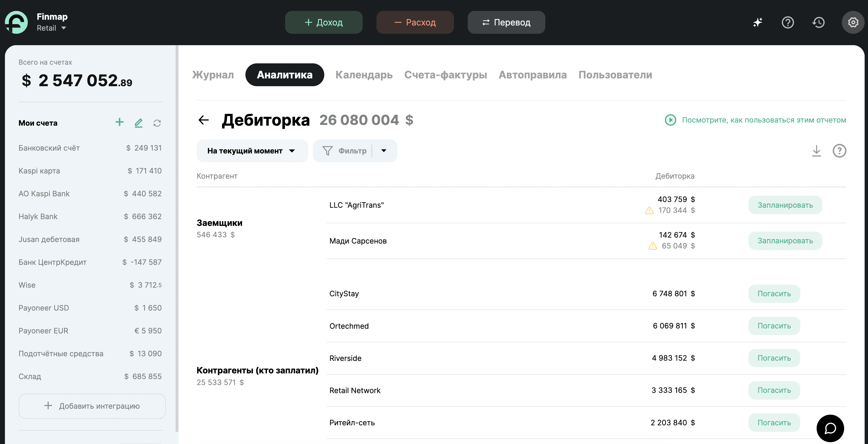This screenshot has width=868, height=444.
Task: Open link Посмотрите, как пользоваться этим отчетом
Action: coord(764,120)
